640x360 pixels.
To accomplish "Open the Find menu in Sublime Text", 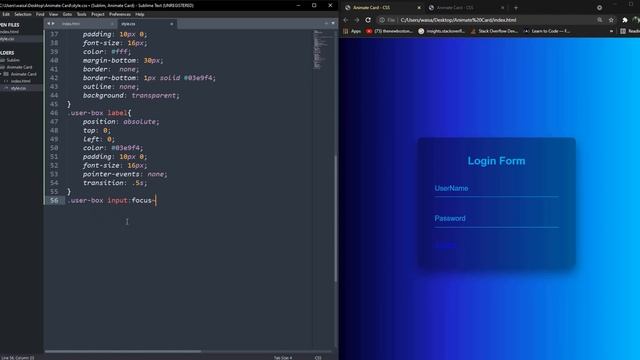I will pos(40,14).
